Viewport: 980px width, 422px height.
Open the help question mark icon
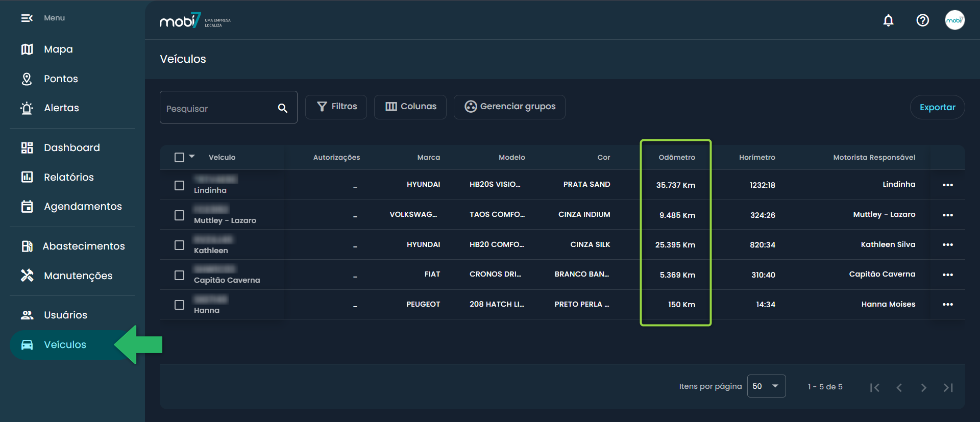click(x=922, y=20)
